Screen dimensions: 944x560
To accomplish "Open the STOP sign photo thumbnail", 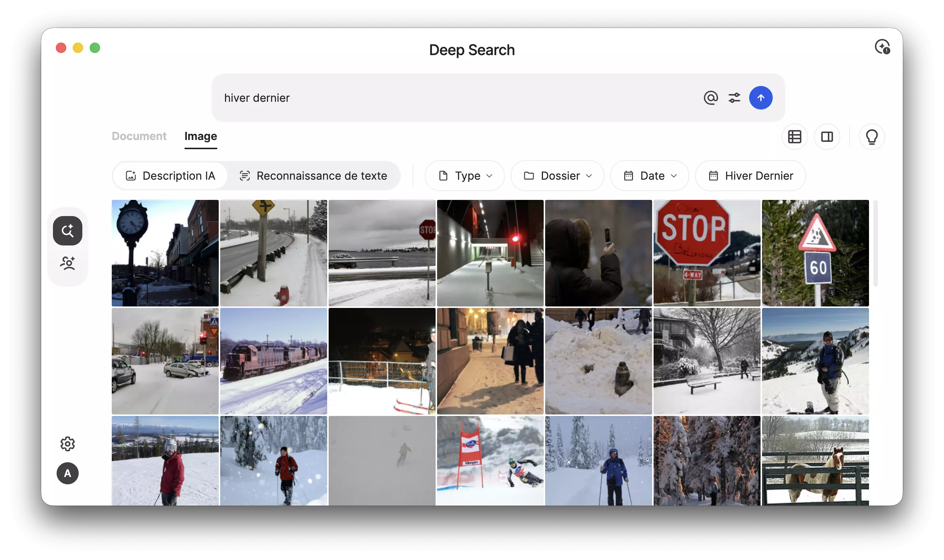I will pyautogui.click(x=707, y=253).
